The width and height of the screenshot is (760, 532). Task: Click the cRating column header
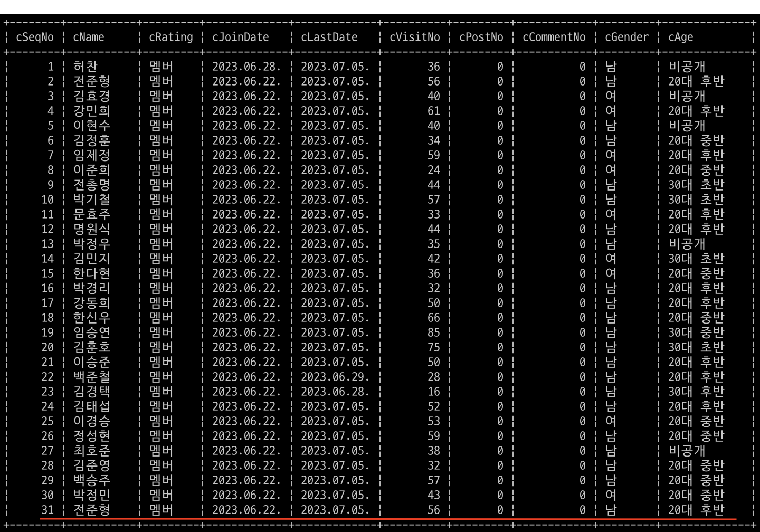[x=171, y=37]
